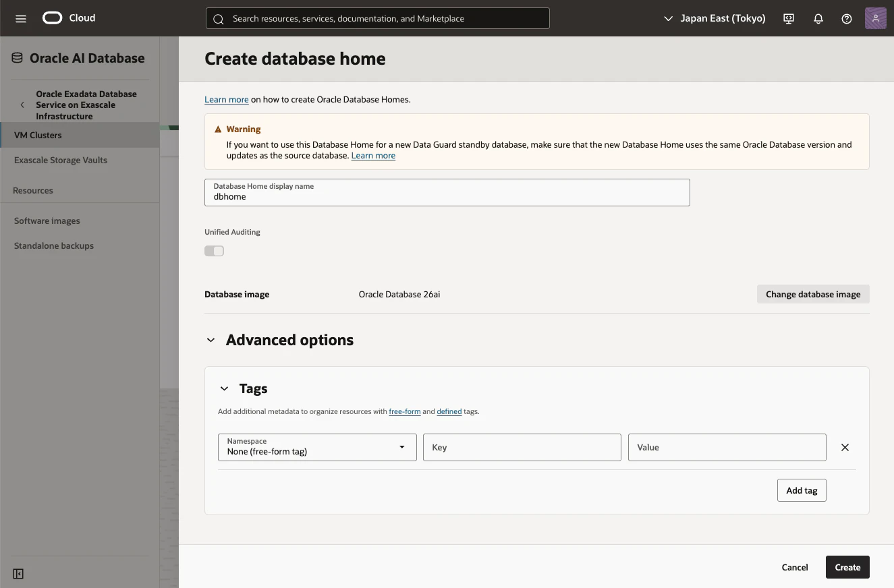Click the Oracle AI Database stack icon
Image resolution: width=894 pixels, height=588 pixels.
17,58
